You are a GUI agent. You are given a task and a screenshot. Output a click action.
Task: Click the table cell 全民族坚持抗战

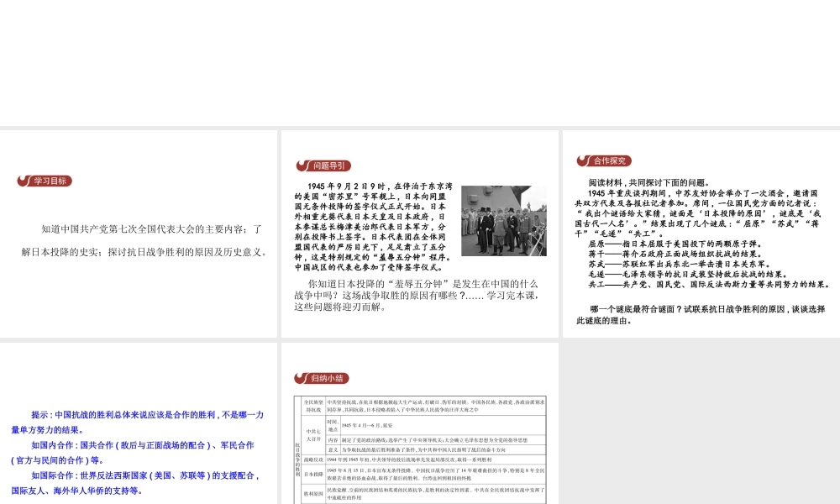pos(313,406)
